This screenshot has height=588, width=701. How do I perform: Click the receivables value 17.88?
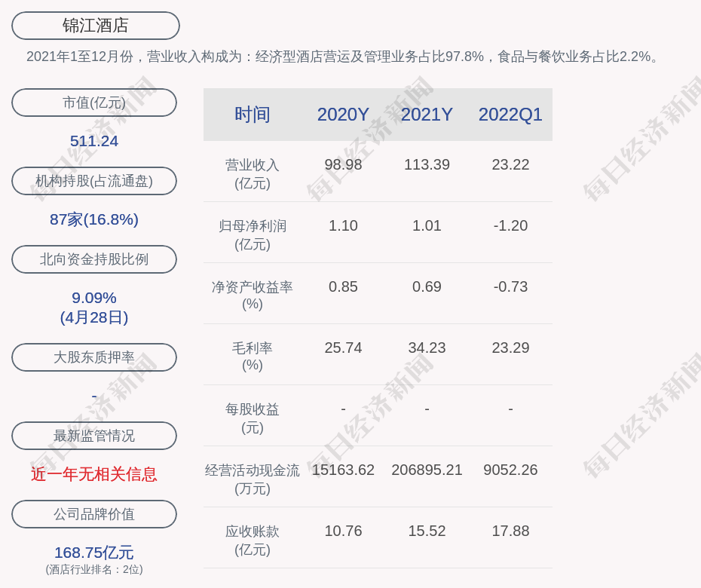[x=510, y=531]
